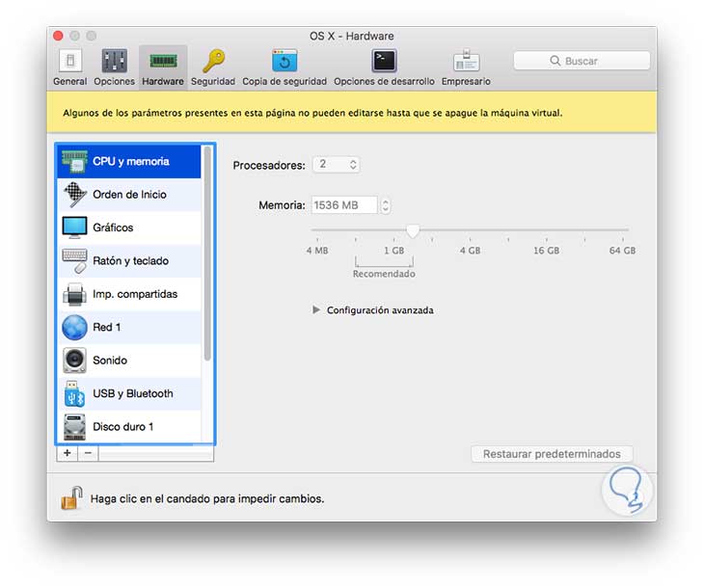Open Opciones de desarrollo terminal icon
This screenshot has width=704, height=588.
[x=384, y=61]
